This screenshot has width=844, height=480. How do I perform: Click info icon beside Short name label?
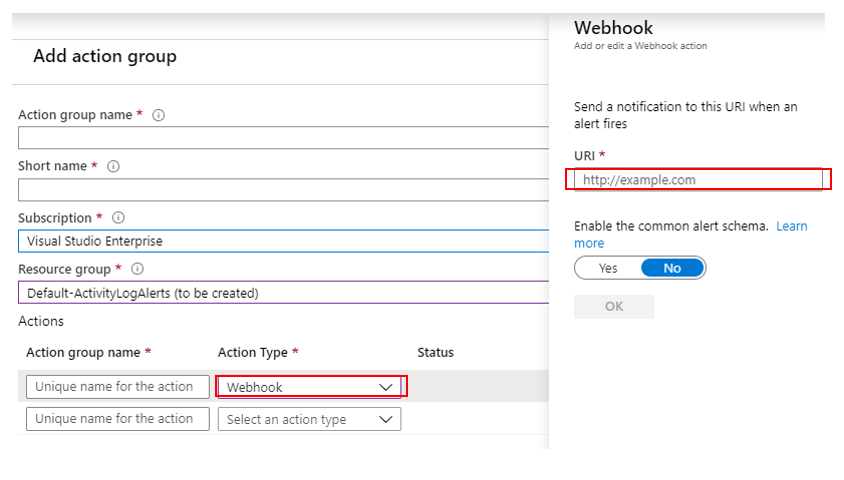113,166
